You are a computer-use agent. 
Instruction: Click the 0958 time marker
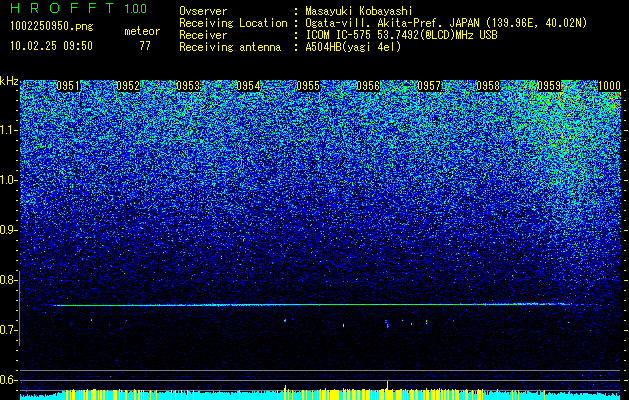489,86
